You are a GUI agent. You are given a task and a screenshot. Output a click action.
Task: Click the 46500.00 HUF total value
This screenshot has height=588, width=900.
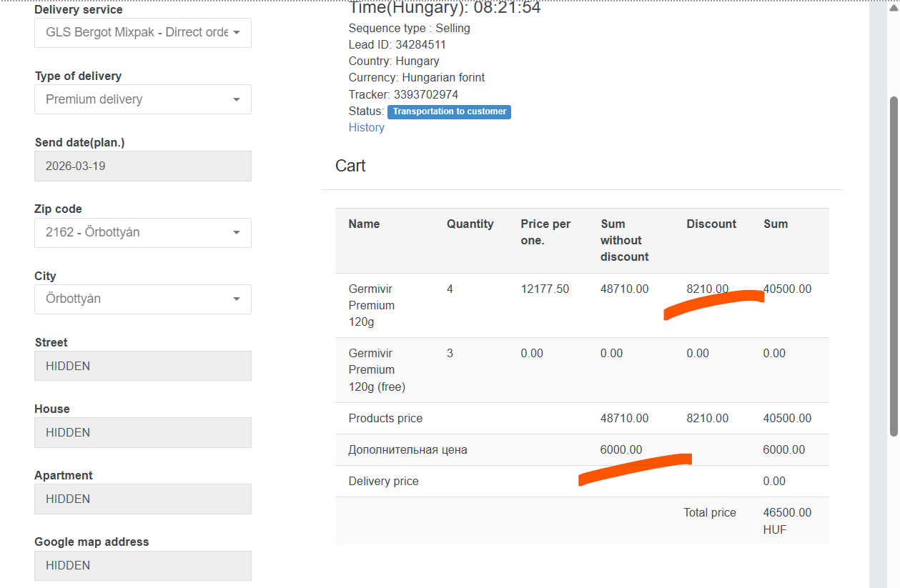[787, 521]
